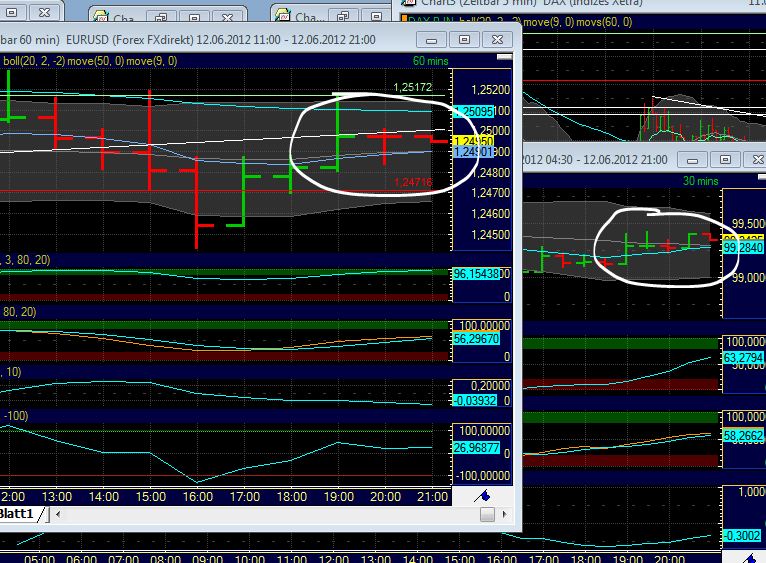The width and height of the screenshot is (766, 563).
Task: Maximize the second 'Cha...' background window
Action: click(377, 17)
